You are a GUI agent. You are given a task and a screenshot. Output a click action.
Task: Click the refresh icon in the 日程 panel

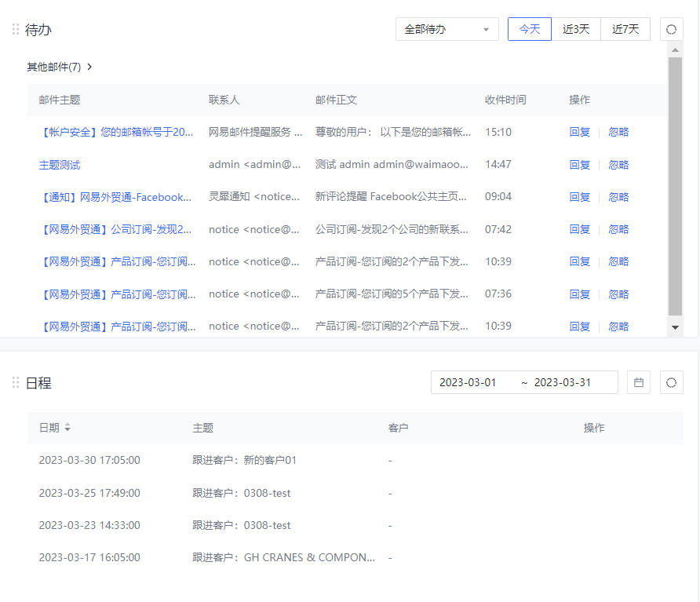click(x=671, y=383)
